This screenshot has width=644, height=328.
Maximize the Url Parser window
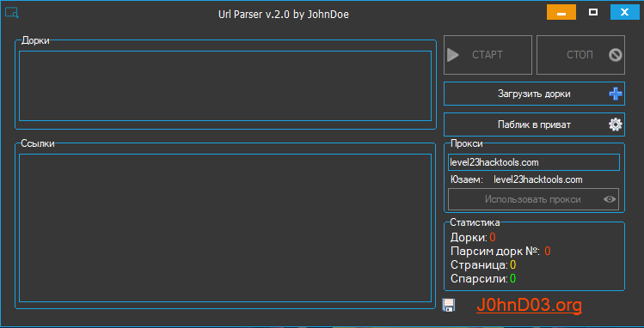tap(593, 12)
